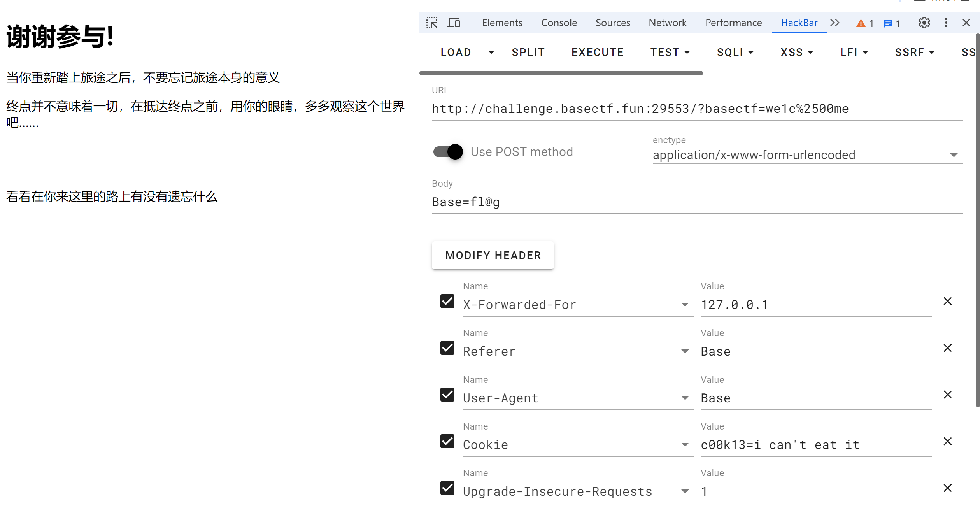Image resolution: width=980 pixels, height=507 pixels.
Task: Toggle the Use POST method switch
Action: point(448,152)
